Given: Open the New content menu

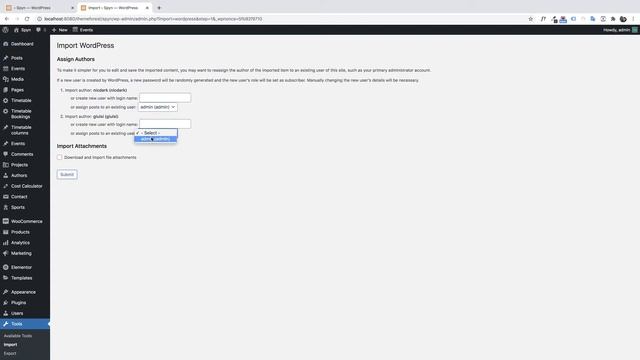Looking at the screenshot, I should click(60, 30).
